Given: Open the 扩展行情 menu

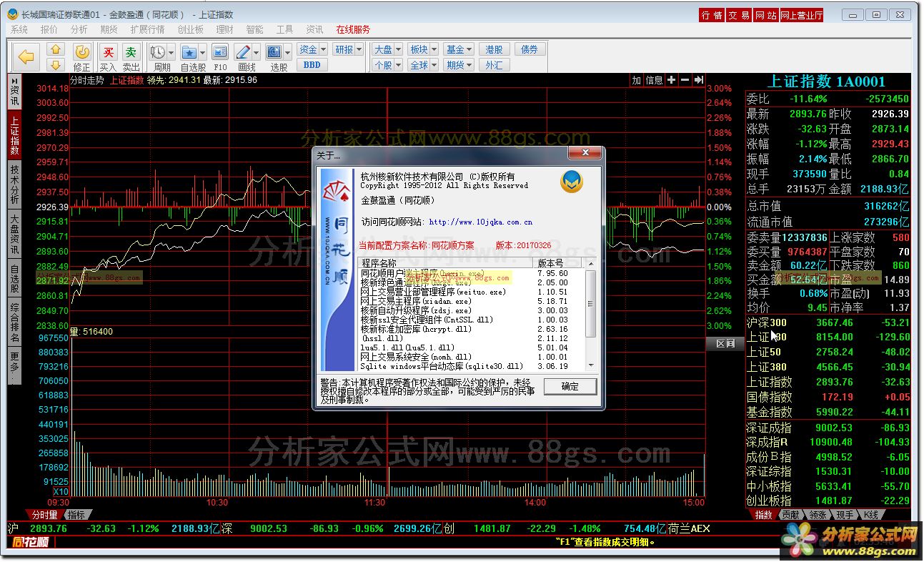Looking at the screenshot, I should pos(147,29).
